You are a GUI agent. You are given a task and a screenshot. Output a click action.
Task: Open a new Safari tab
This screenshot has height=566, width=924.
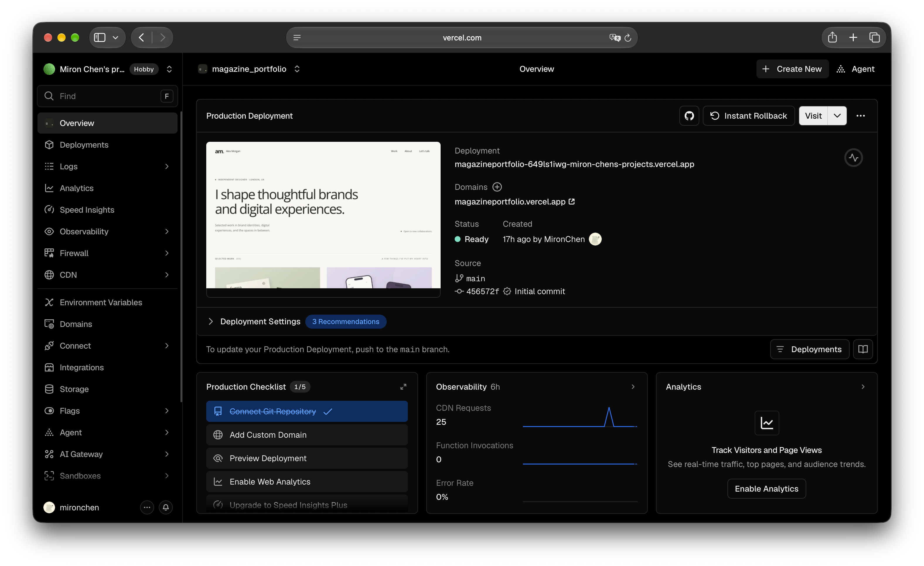tap(853, 37)
